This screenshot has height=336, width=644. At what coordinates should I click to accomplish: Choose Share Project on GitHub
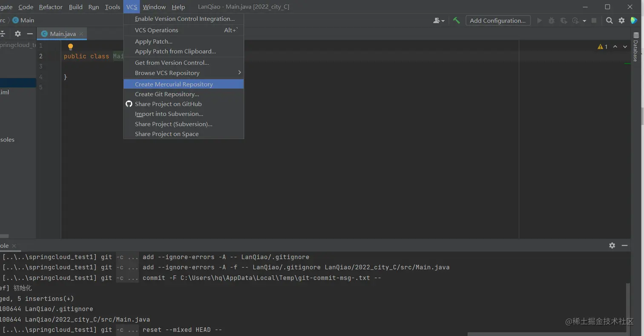click(x=184, y=104)
